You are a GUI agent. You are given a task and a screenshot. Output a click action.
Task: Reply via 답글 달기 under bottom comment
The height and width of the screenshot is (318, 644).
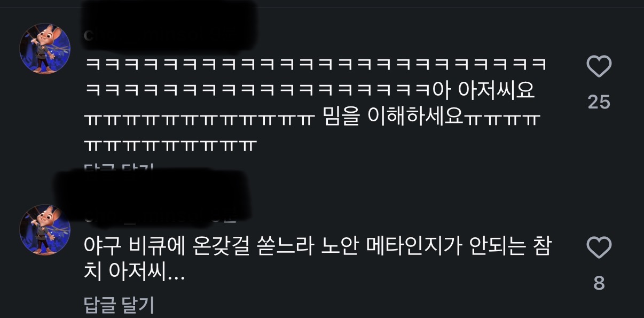point(119,305)
